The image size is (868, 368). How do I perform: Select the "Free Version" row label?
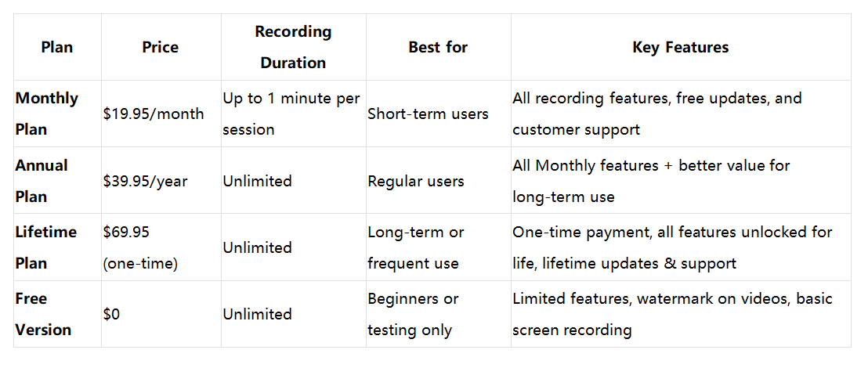43,314
